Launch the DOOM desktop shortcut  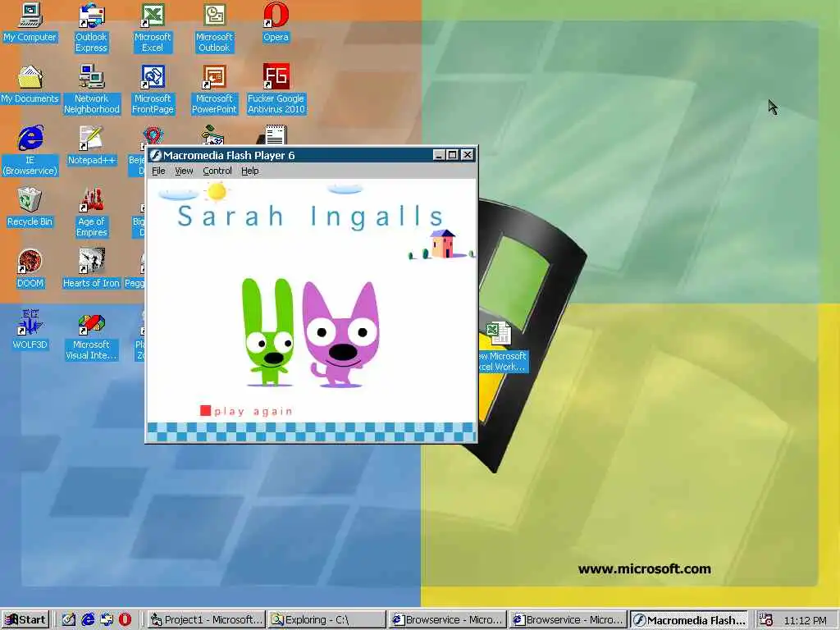(x=30, y=269)
